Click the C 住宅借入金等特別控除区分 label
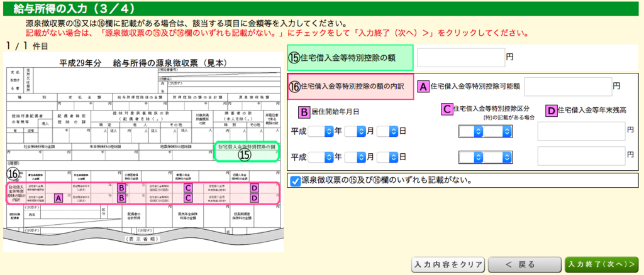The image size is (644, 275). (485, 109)
